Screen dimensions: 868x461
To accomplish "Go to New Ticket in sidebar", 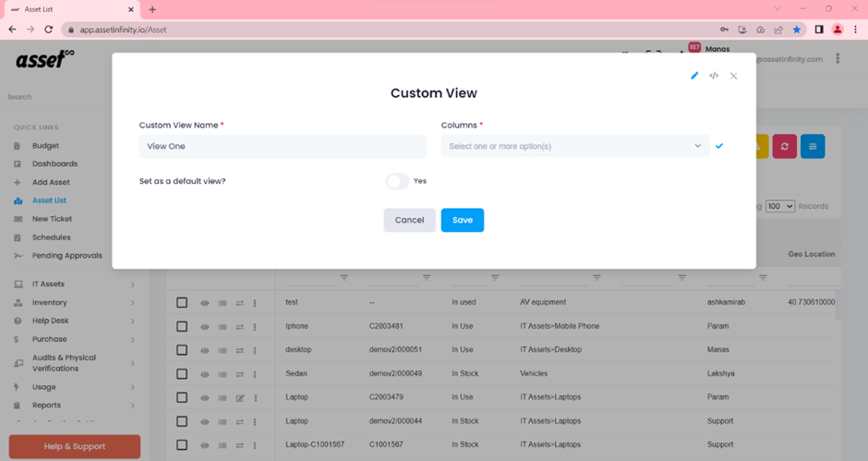I will pyautogui.click(x=52, y=219).
